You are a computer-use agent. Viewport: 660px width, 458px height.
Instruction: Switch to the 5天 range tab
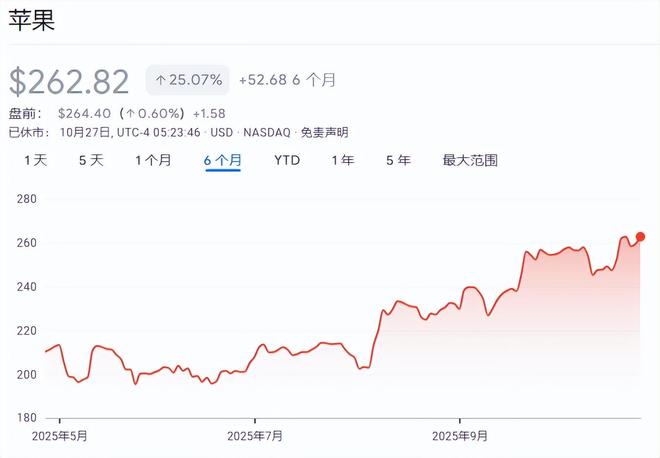91,160
